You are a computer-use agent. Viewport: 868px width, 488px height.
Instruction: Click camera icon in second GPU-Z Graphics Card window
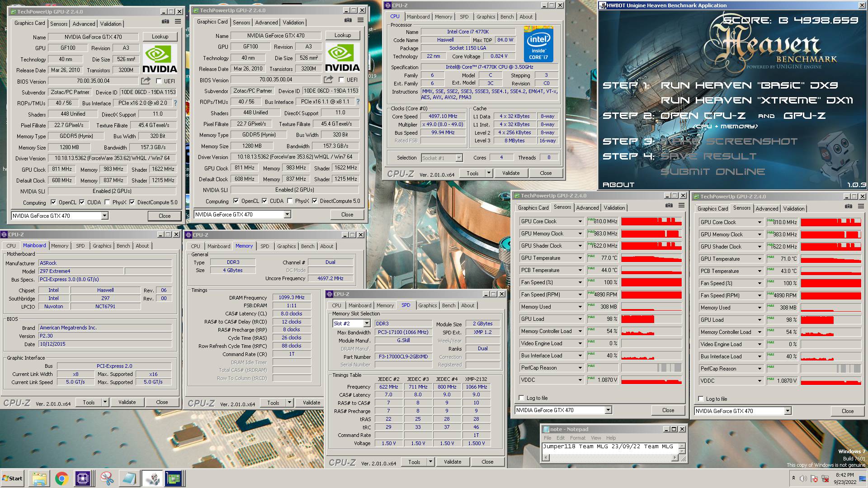point(348,20)
